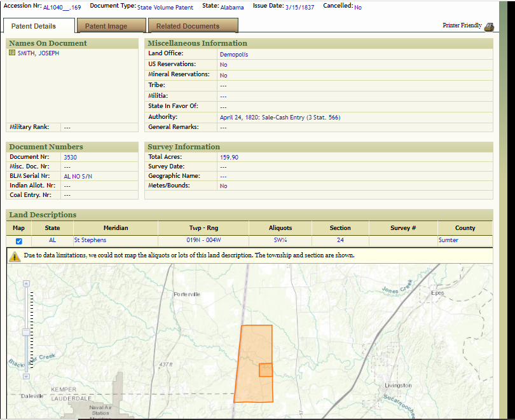This screenshot has width=515, height=420.
Task: Click the yellow warning triangle icon
Action: coord(15,256)
